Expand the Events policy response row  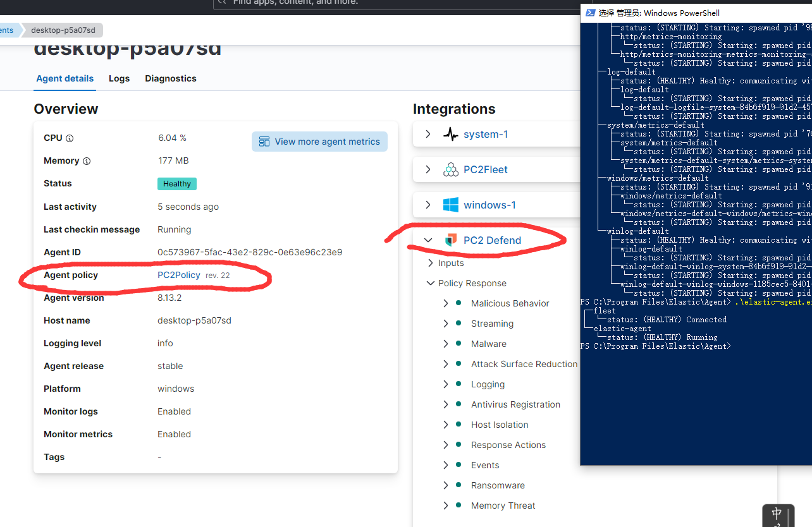(x=446, y=465)
